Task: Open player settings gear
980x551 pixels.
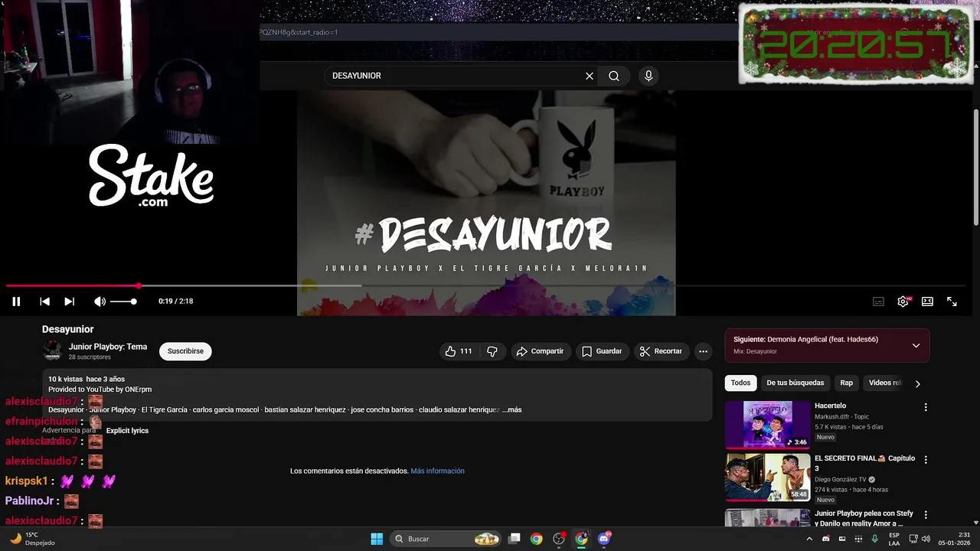Action: (903, 302)
